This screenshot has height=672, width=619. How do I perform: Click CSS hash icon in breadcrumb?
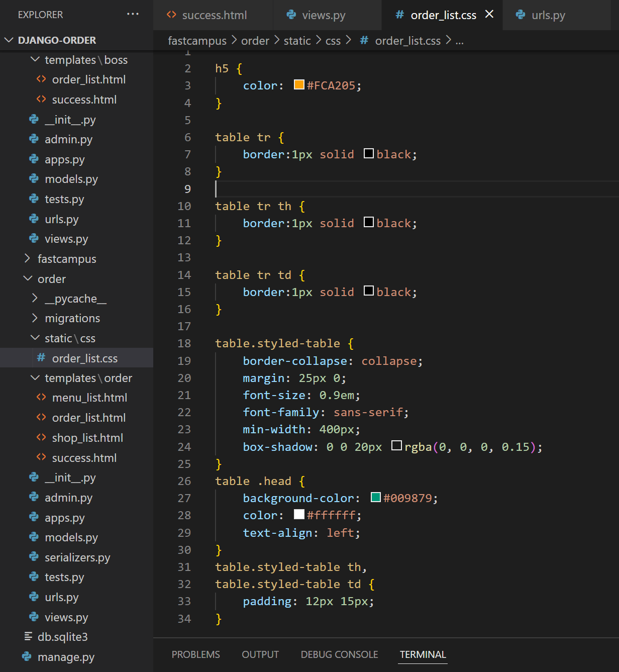coord(364,40)
